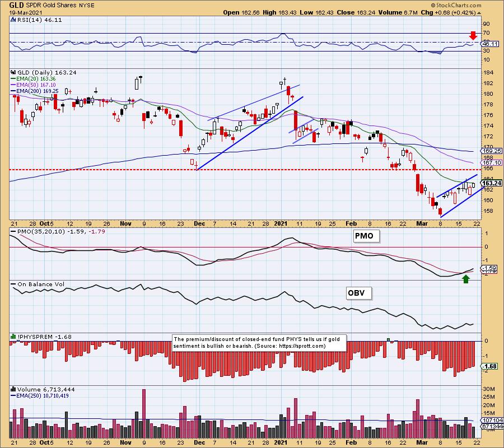This screenshot has width=504, height=448.
Task: Click the 671344 volume tag
Action: point(492,426)
